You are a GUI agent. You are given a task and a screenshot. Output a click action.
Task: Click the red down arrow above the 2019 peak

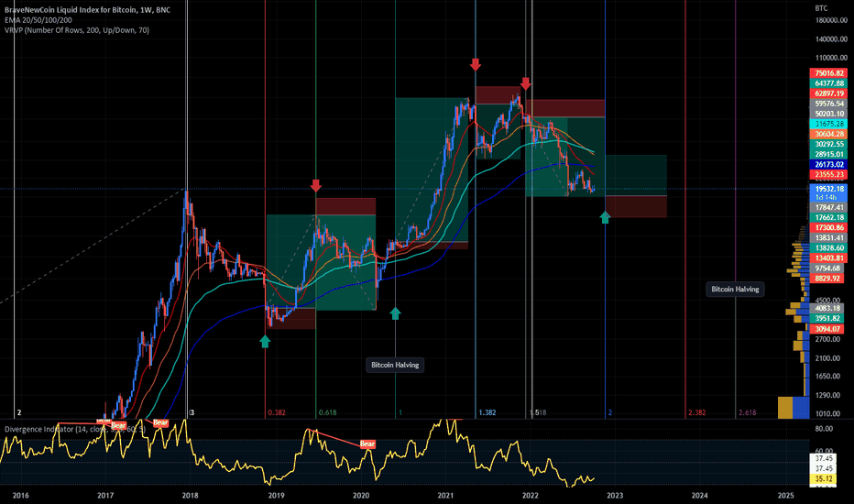pos(316,185)
